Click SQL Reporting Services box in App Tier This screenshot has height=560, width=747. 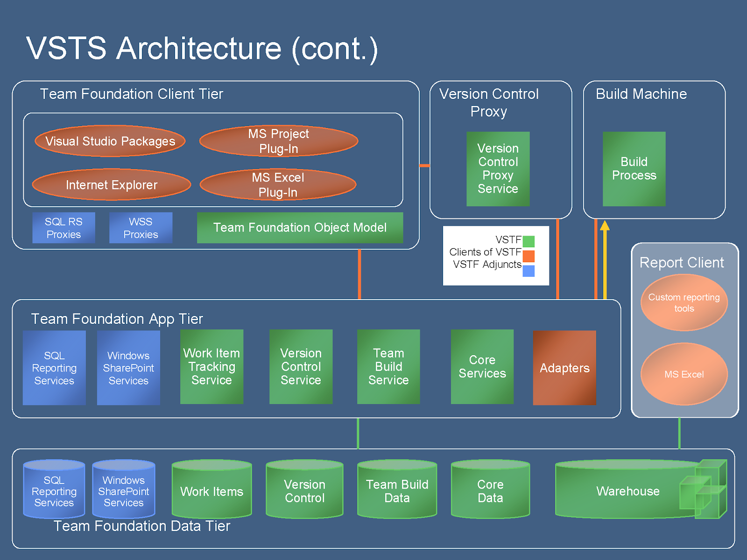(x=54, y=368)
